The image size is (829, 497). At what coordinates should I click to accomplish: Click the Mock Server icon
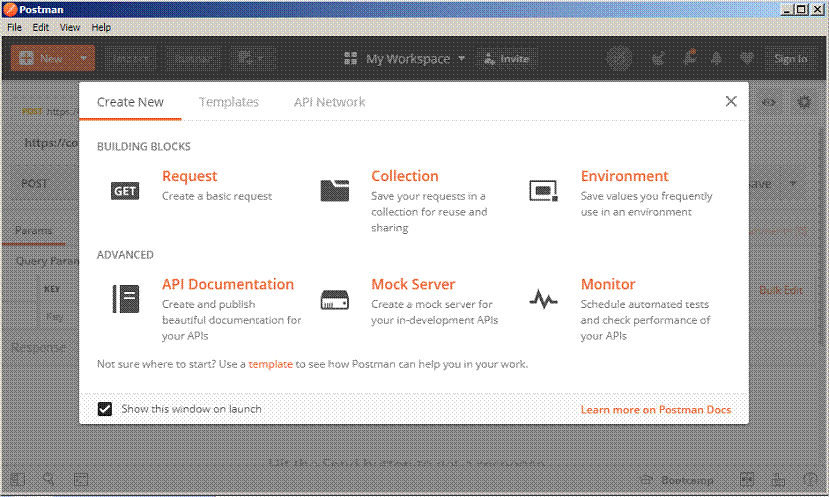335,300
